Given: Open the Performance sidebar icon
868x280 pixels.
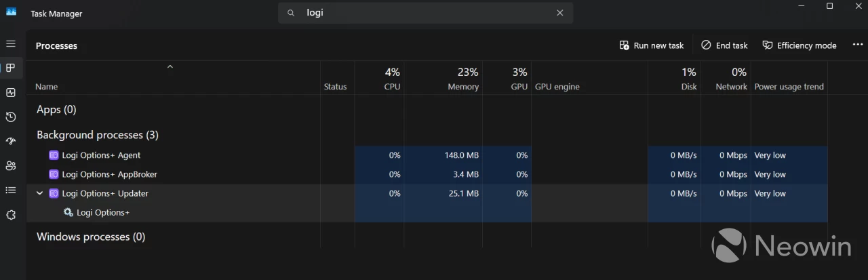Looking at the screenshot, I should tap(11, 92).
